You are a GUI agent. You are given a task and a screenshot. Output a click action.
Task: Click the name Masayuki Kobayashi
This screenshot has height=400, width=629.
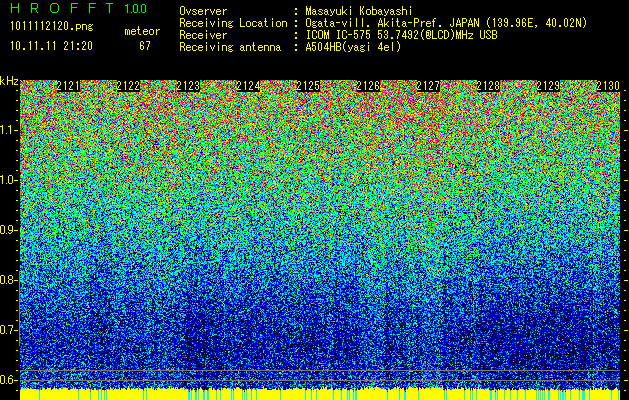(x=359, y=11)
